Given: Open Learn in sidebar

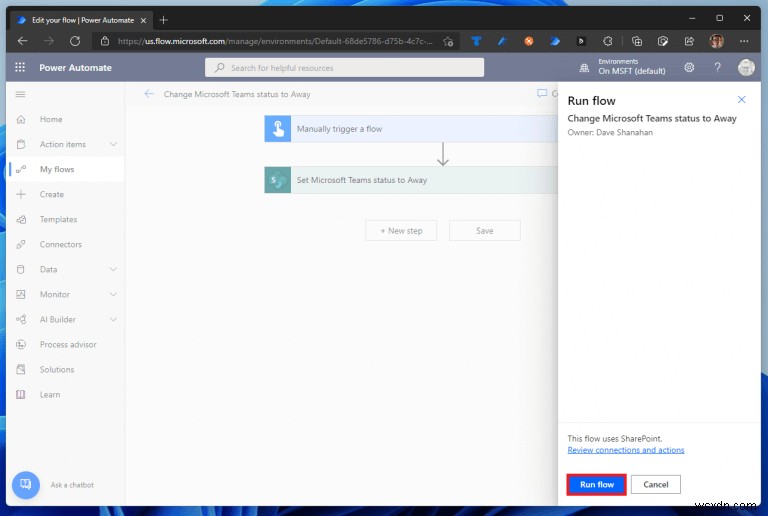Looking at the screenshot, I should coord(50,395).
